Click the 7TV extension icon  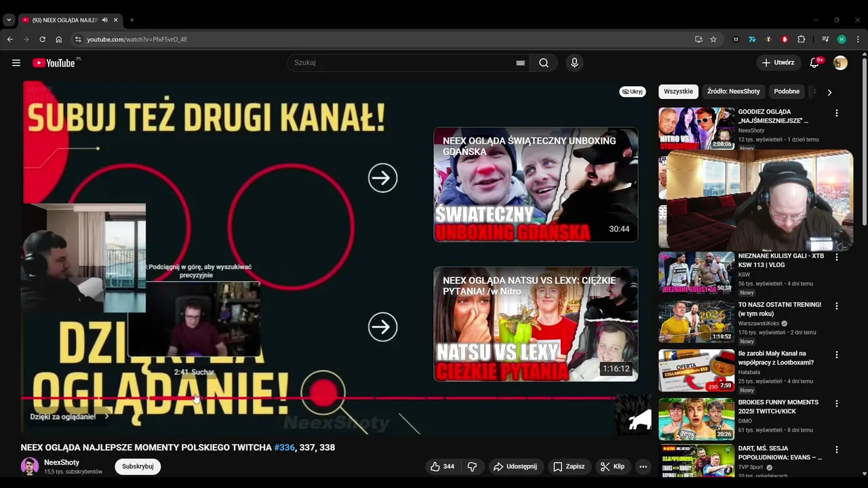[752, 39]
